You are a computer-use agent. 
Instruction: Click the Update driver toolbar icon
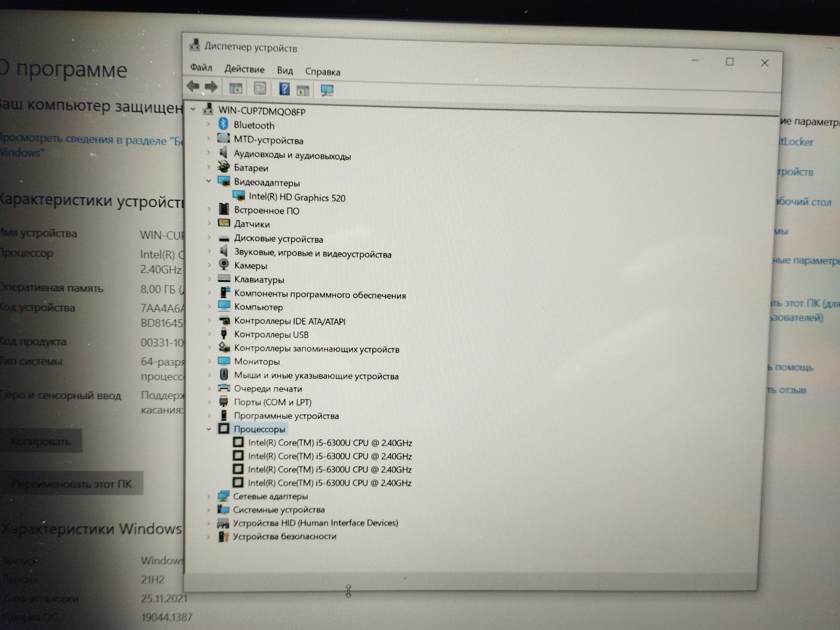point(303,90)
